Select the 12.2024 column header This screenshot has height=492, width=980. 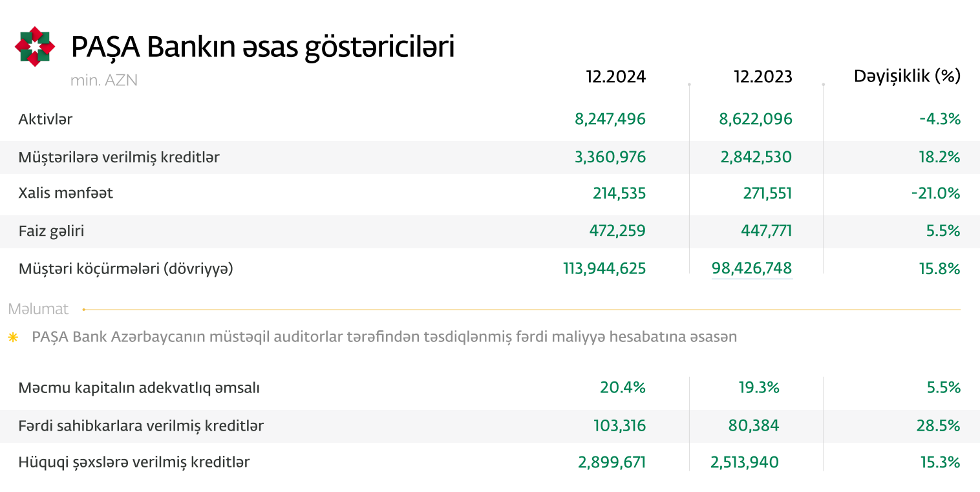(615, 77)
